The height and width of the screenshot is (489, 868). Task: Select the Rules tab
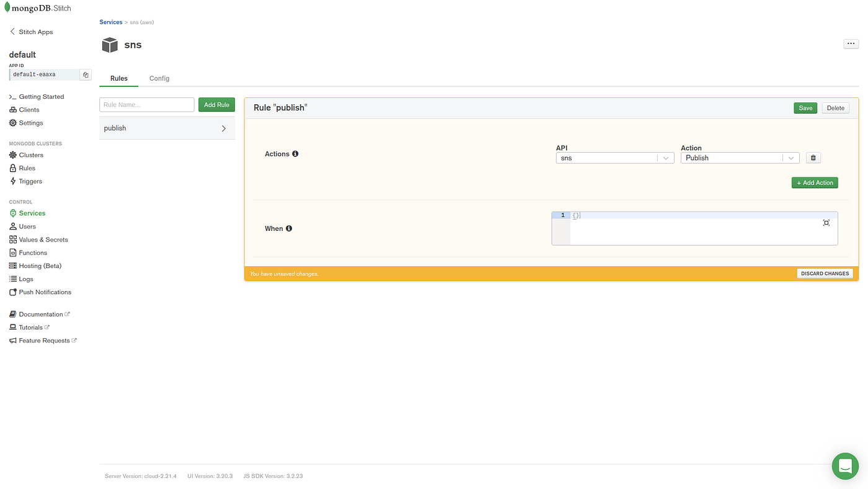pos(118,78)
